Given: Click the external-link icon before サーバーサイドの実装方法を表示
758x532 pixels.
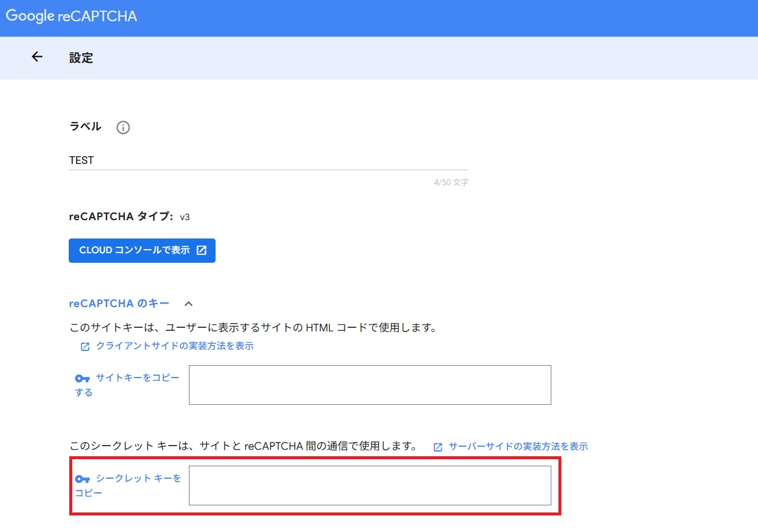Looking at the screenshot, I should pos(437,446).
